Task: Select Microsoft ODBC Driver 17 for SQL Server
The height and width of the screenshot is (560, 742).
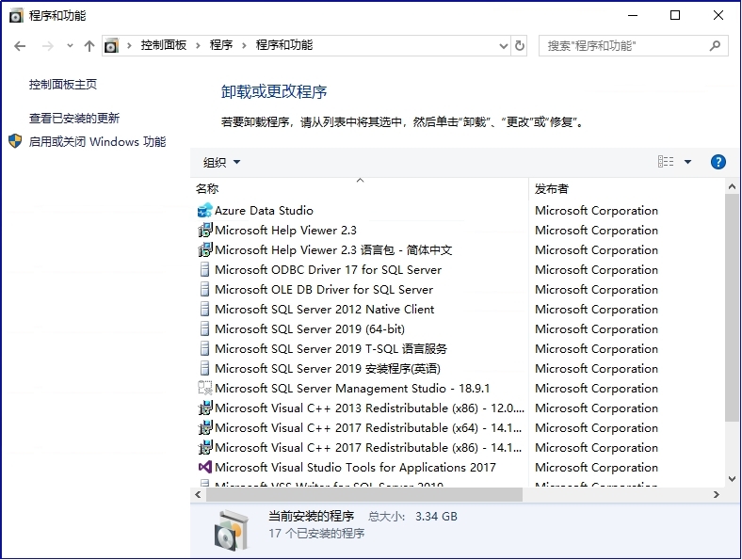Action: tap(328, 269)
